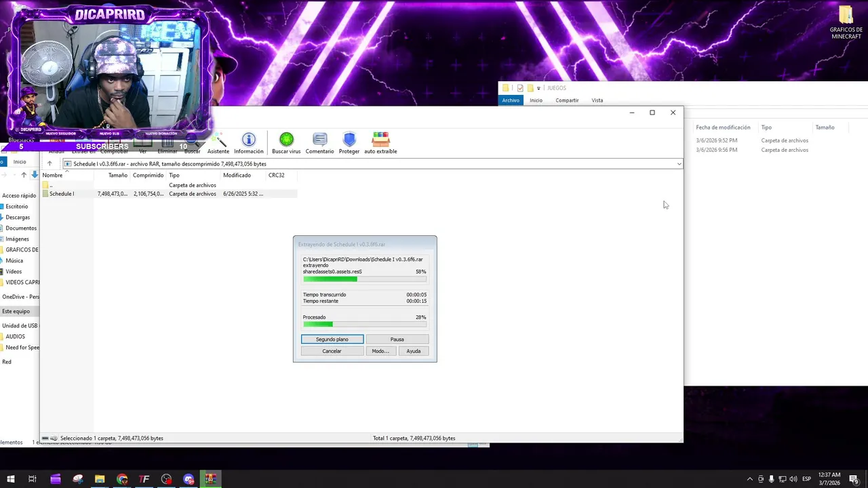Viewport: 868px width, 488px height.
Task: Open the WinRAR path dropdown arrow
Action: (679, 164)
